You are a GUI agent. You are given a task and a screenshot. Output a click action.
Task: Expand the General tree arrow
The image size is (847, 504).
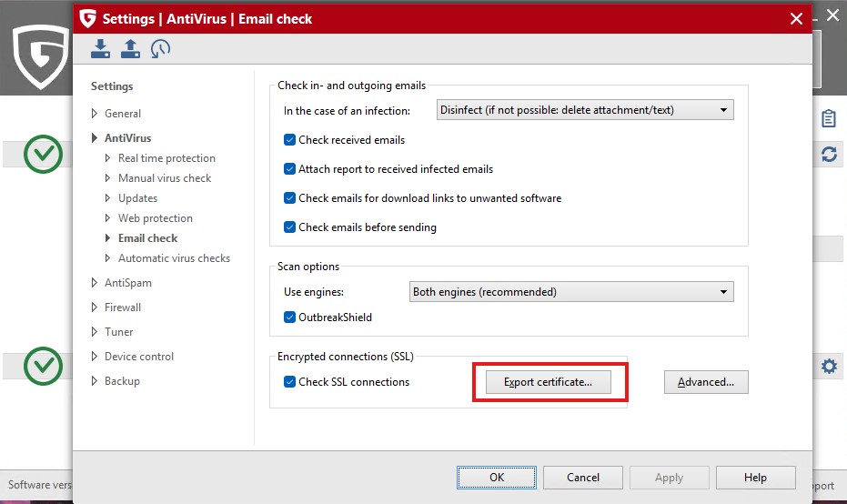coord(95,114)
